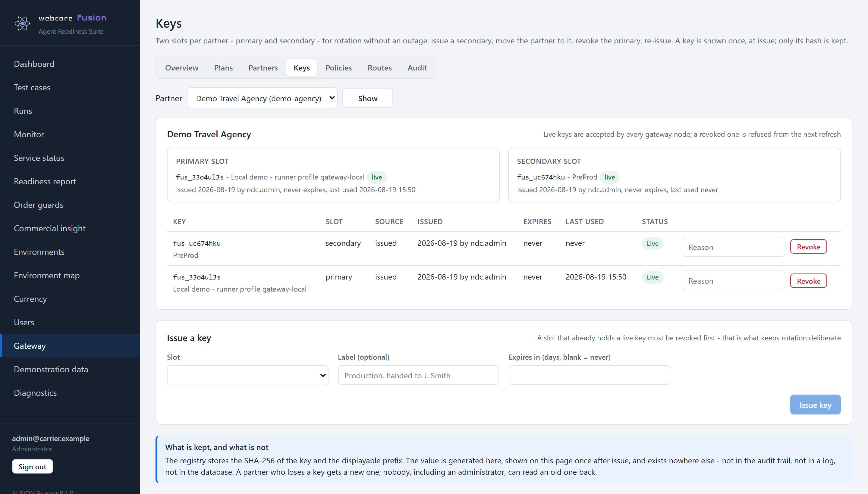Image resolution: width=868 pixels, height=494 pixels.
Task: Click the ISSUED column header
Action: 430,222
